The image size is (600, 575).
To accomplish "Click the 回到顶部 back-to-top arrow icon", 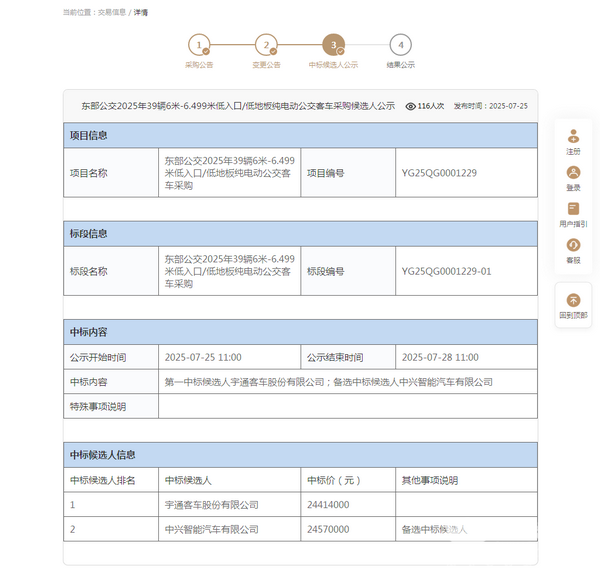I will coord(573,299).
